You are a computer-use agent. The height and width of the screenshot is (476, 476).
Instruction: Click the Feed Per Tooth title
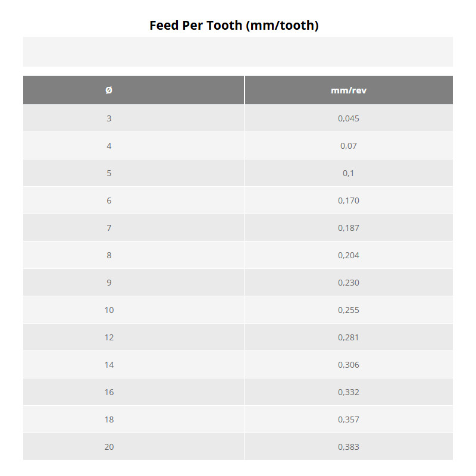click(234, 26)
